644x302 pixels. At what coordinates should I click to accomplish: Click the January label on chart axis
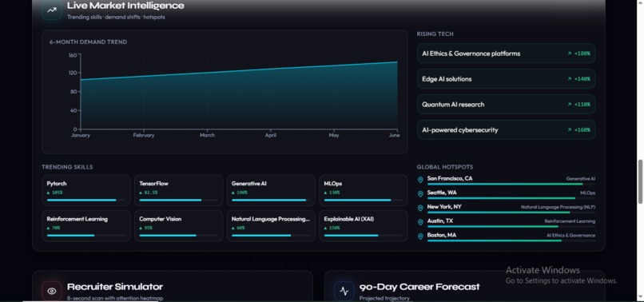[81, 135]
